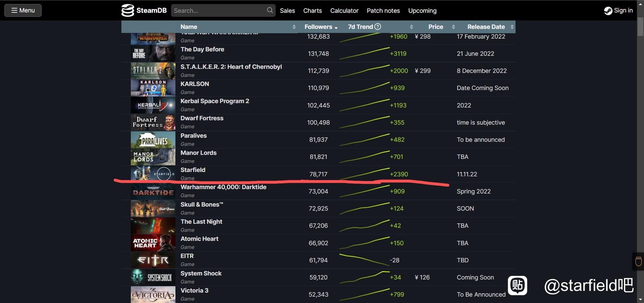644x303 pixels.
Task: Open the Victoria 3 game link
Action: (194, 291)
